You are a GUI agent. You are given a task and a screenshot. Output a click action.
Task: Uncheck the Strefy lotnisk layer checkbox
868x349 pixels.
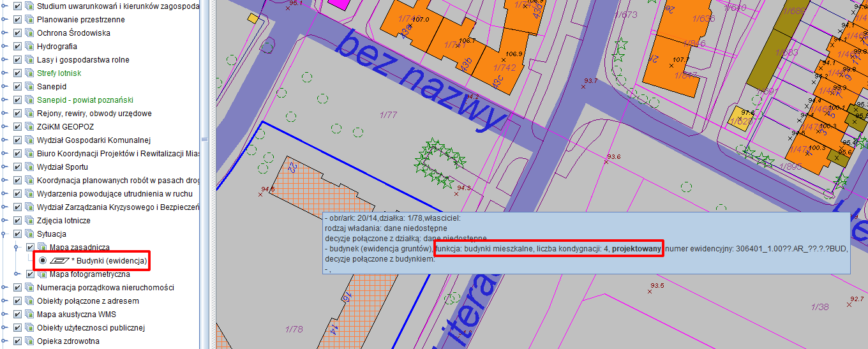[17, 73]
